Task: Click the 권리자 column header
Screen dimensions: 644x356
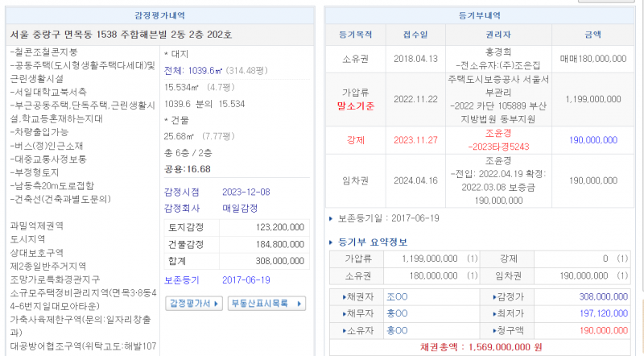Action: (x=499, y=35)
